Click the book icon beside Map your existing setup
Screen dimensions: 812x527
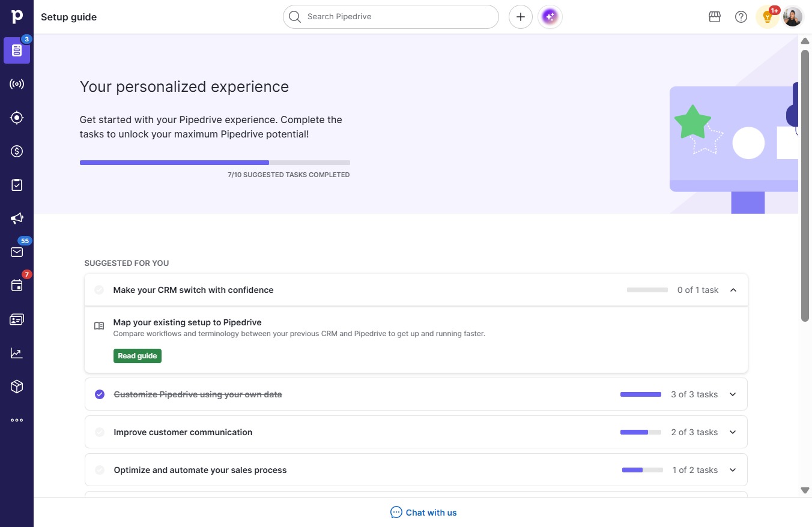click(x=99, y=326)
